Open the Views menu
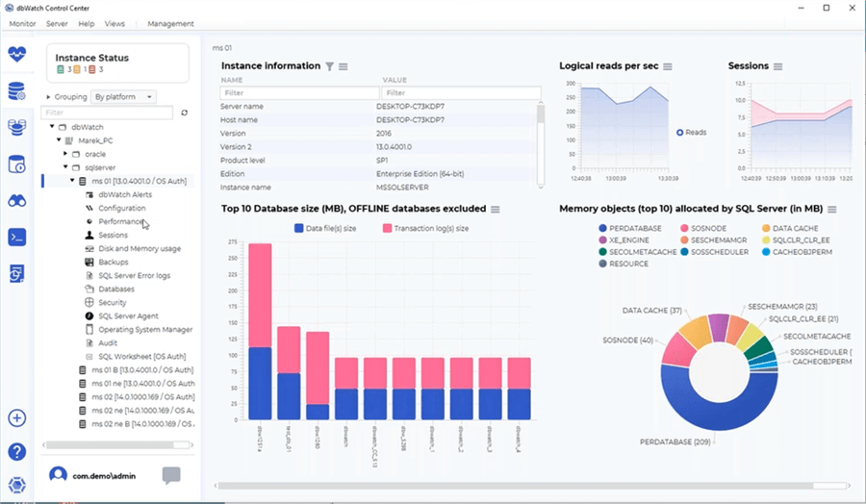 pyautogui.click(x=115, y=24)
